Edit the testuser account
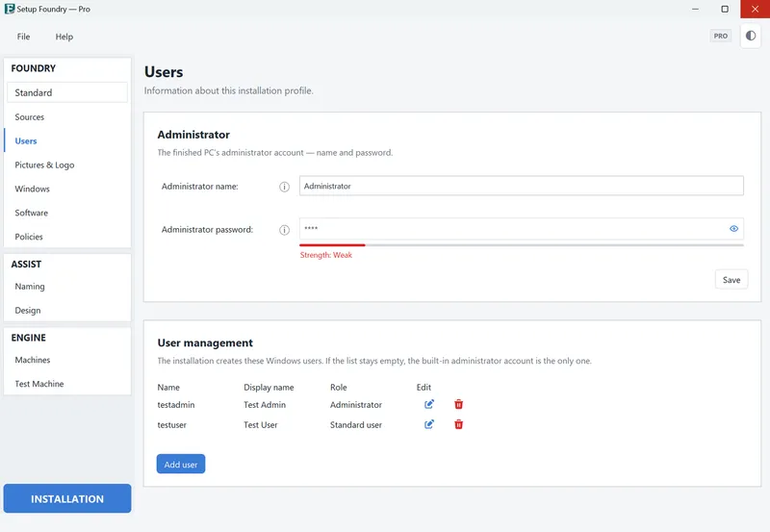This screenshot has height=532, width=770. 428,424
